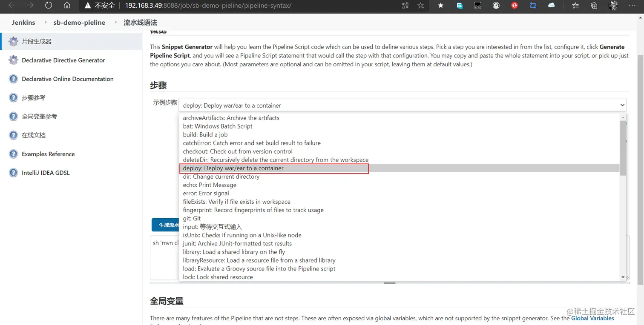Image resolution: width=644 pixels, height=325 pixels.
Task: Open 流水线语法 breadcrumb link
Action: tap(140, 23)
